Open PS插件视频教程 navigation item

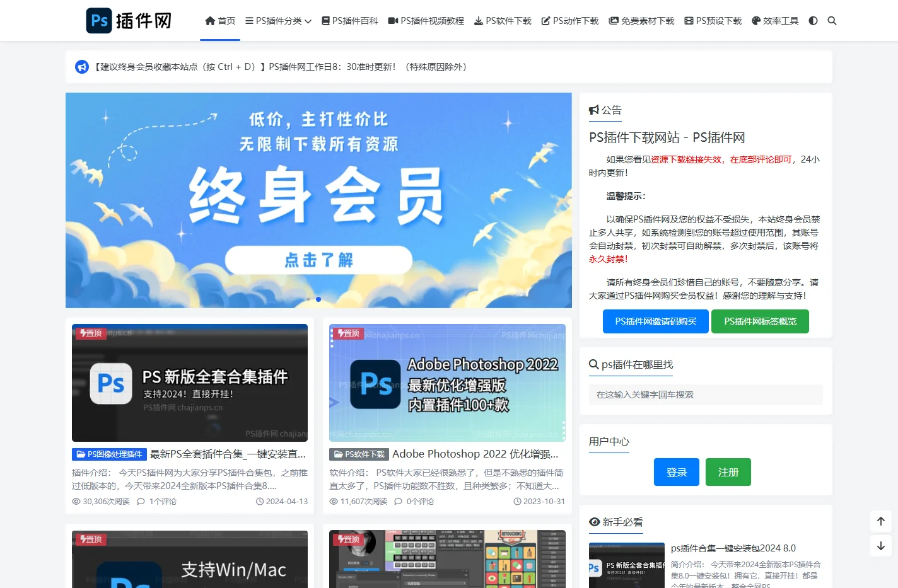point(426,21)
